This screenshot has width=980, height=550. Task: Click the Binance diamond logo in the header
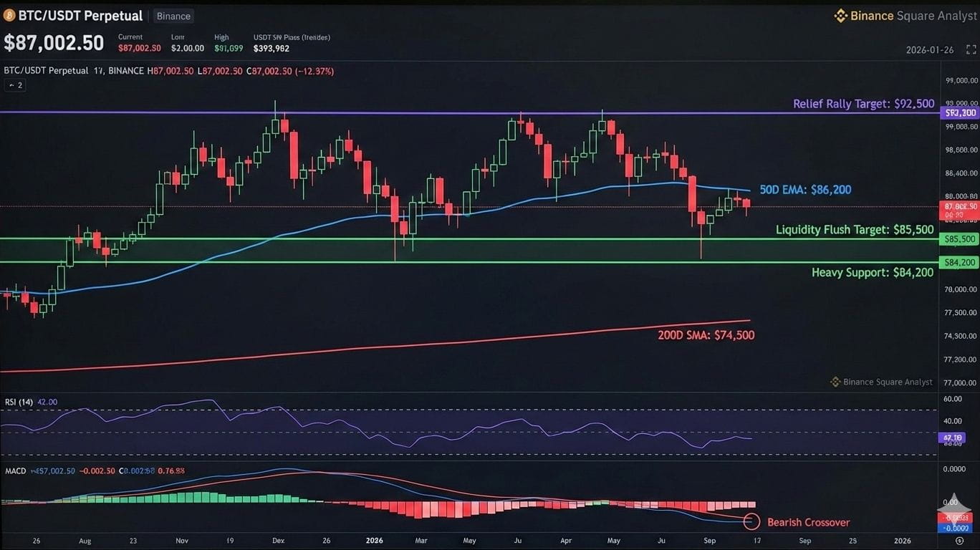[841, 16]
